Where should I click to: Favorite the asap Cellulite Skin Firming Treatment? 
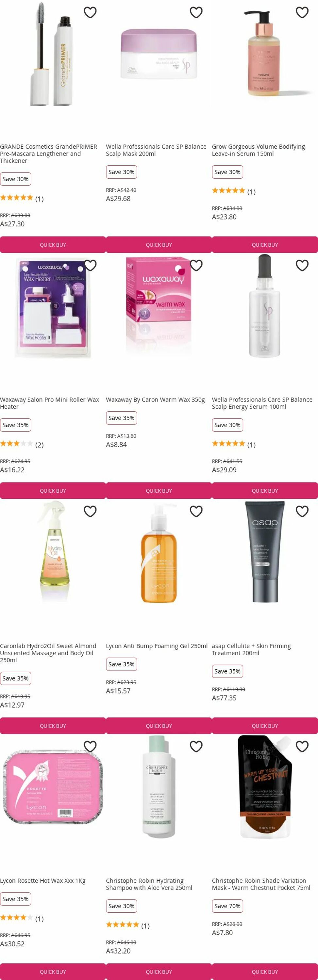pyautogui.click(x=302, y=511)
